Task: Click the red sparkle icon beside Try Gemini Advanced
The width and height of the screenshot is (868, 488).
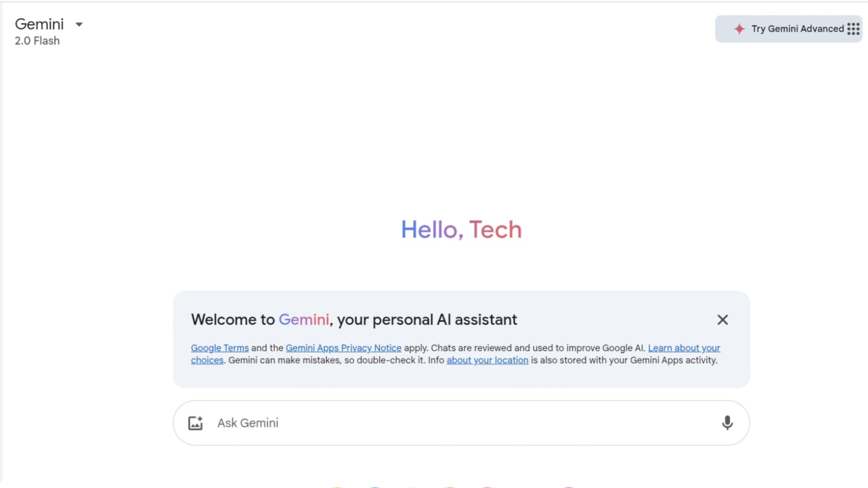Action: tap(739, 29)
